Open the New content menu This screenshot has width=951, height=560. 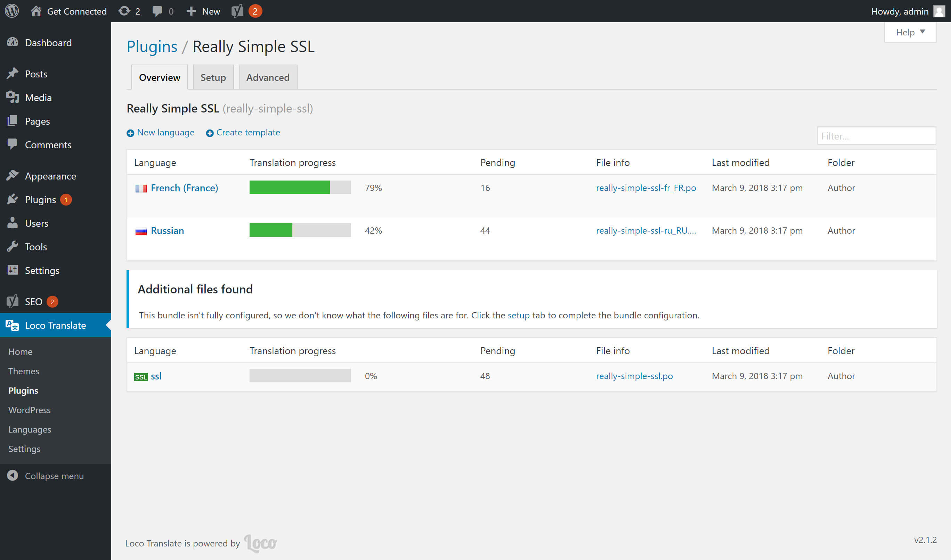(203, 11)
